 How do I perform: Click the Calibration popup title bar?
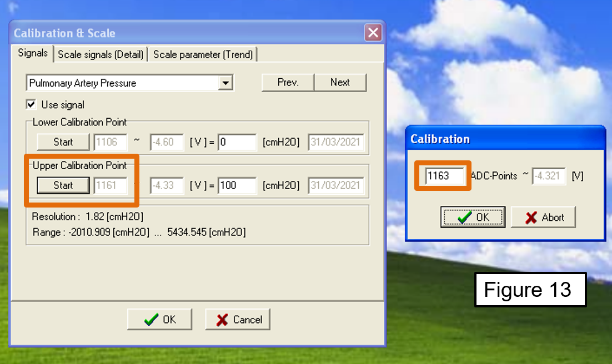tap(505, 139)
